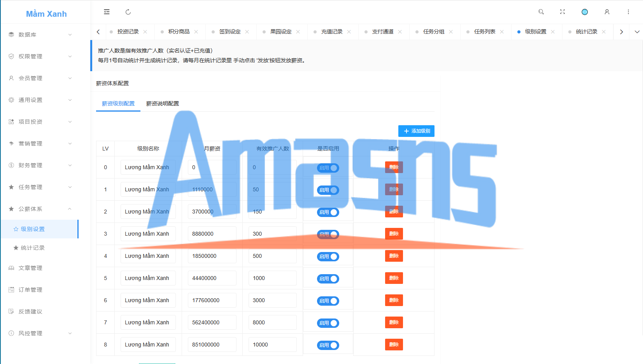This screenshot has width=643, height=364.
Task: Close the 统计记录 tab
Action: (604, 32)
